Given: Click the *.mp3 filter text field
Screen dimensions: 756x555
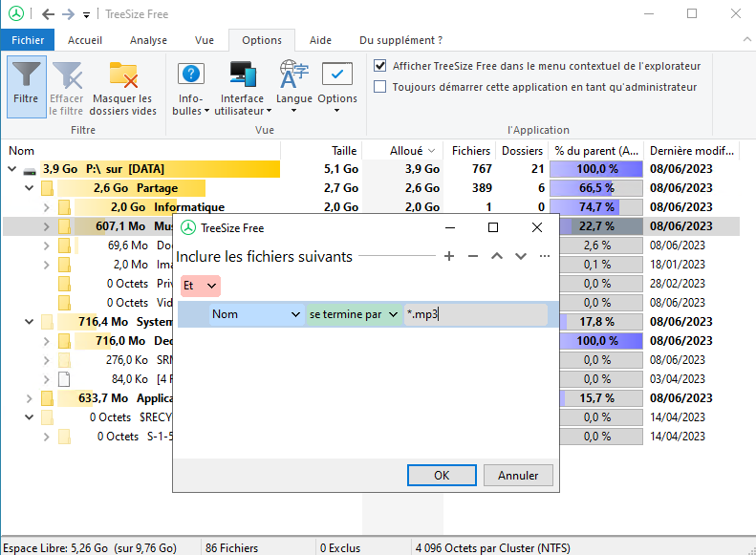Looking at the screenshot, I should point(475,314).
